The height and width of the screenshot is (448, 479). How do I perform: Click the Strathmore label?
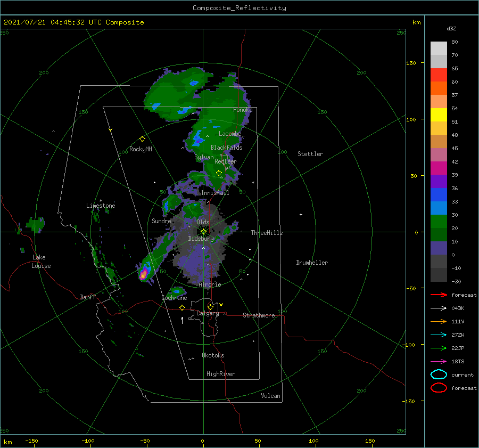[x=259, y=315]
